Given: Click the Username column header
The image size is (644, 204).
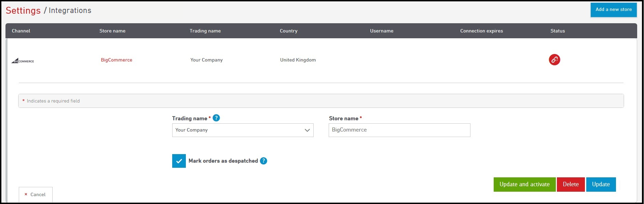Looking at the screenshot, I should (382, 31).
